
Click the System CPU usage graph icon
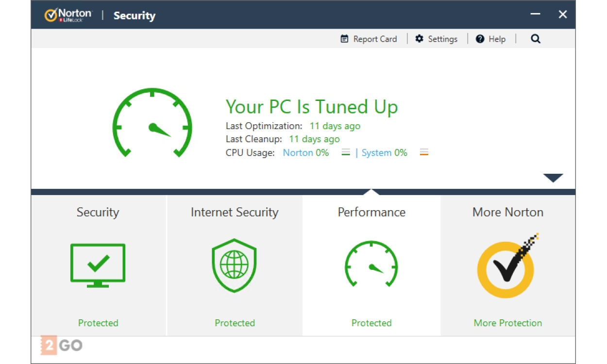coord(424,153)
